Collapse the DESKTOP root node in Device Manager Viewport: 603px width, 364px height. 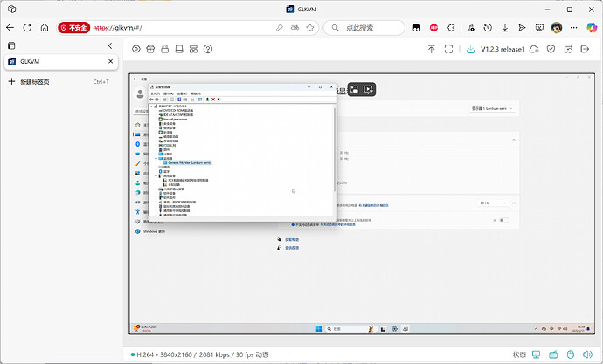[x=152, y=106]
